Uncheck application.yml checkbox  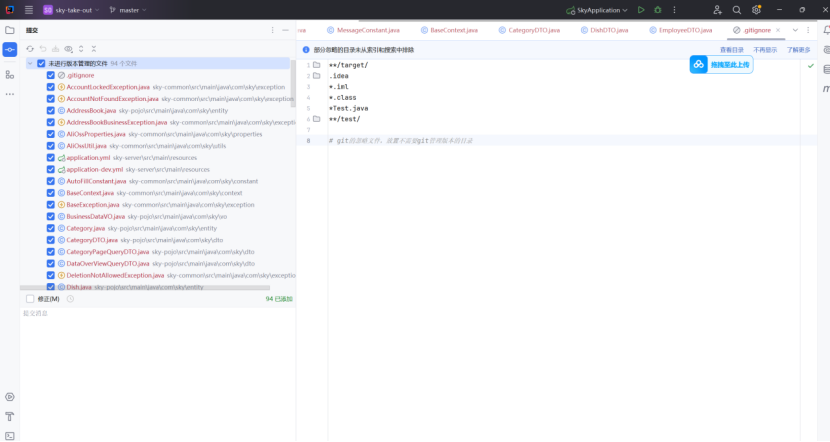click(51, 158)
